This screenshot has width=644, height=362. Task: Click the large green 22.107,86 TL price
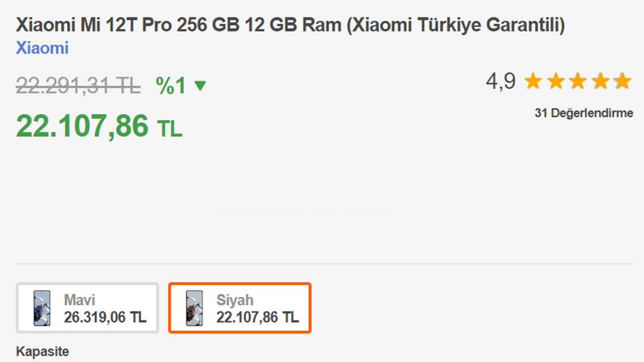(99, 126)
